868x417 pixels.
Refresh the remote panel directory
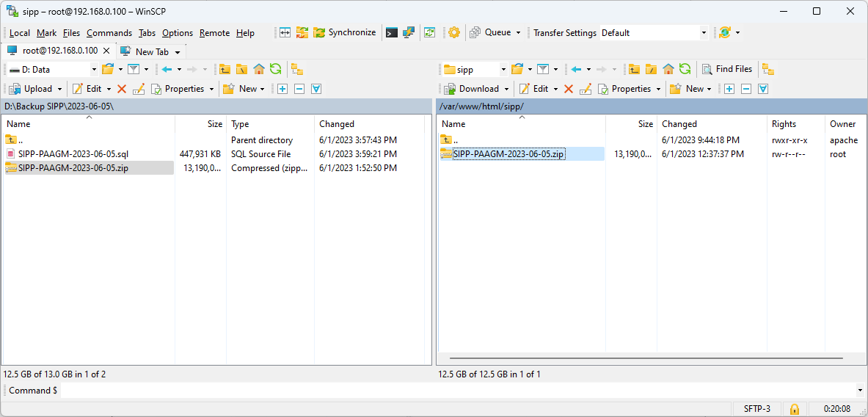[685, 69]
